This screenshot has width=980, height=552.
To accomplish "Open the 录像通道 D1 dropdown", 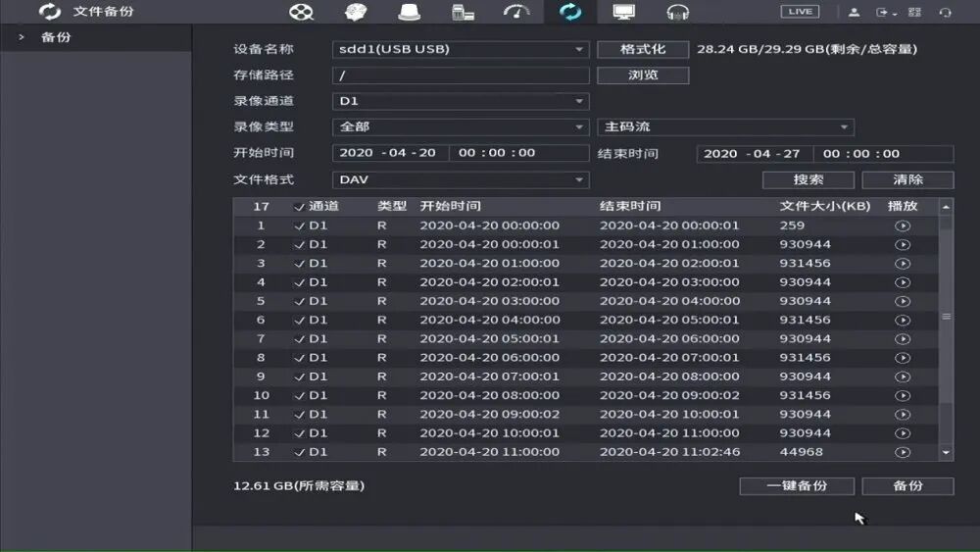I will coord(461,101).
